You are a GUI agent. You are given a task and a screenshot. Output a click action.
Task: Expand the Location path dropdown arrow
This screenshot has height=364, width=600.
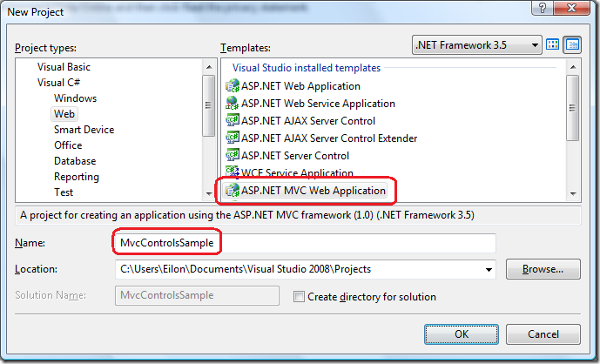489,269
